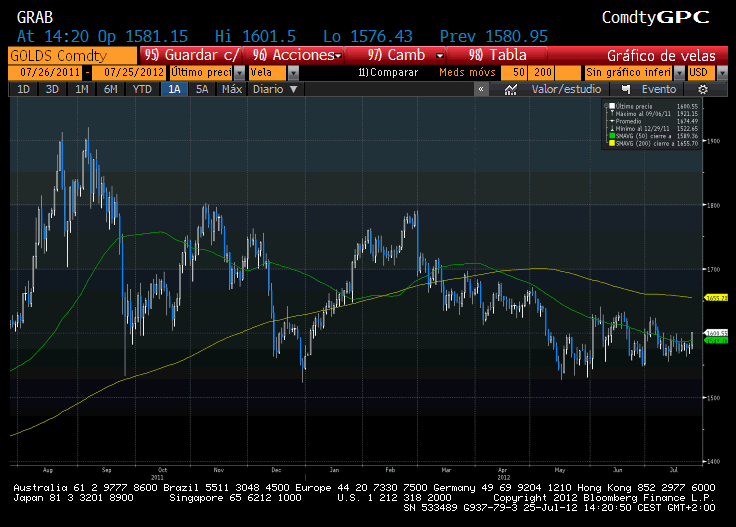Screen dimensions: 736x527
Task: Click the Último precio field selector
Action: (201, 73)
